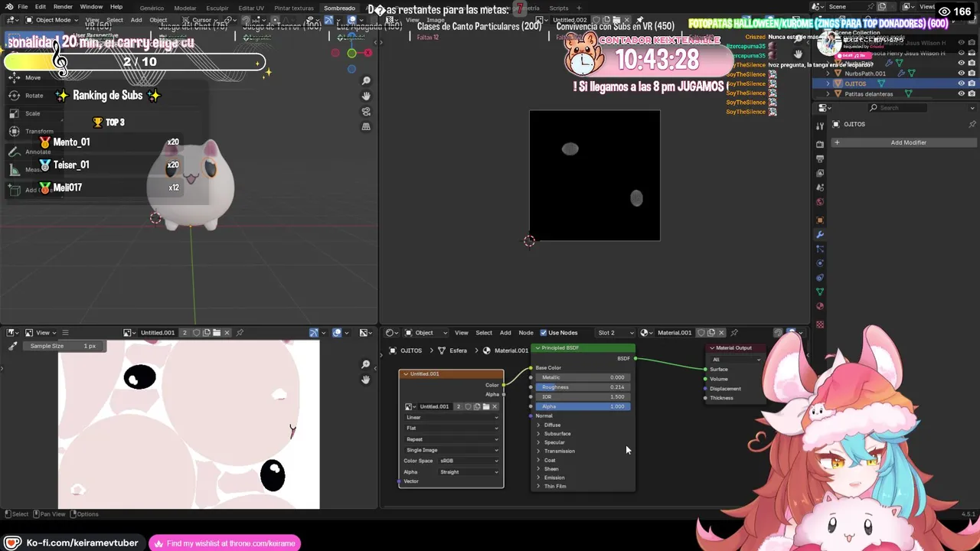This screenshot has height=551, width=980.
Task: Pin the node editor material
Action: click(734, 333)
